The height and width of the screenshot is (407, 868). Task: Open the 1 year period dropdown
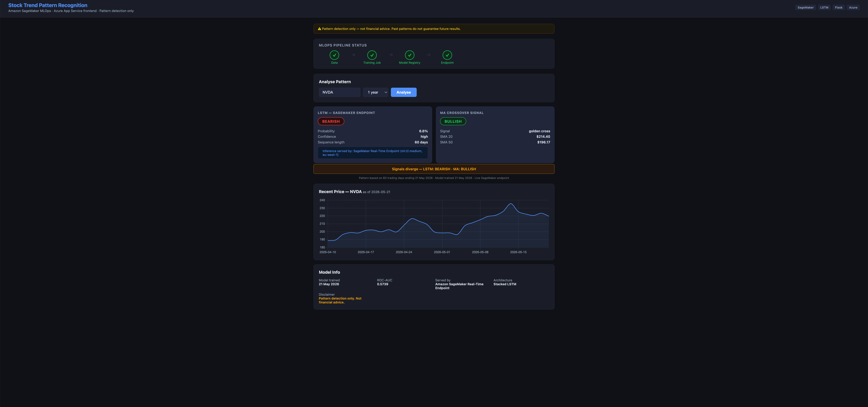pos(376,92)
